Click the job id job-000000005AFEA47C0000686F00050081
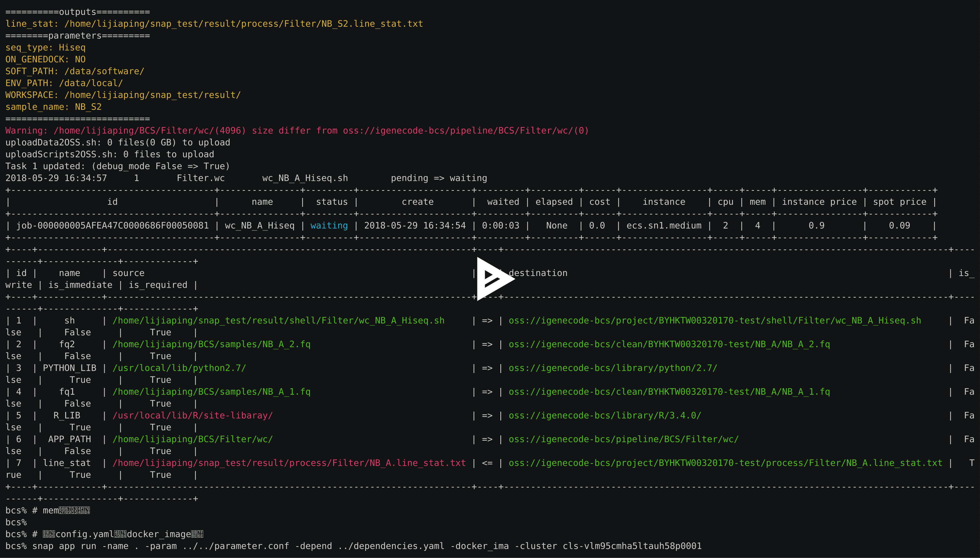This screenshot has width=980, height=558. pyautogui.click(x=113, y=226)
